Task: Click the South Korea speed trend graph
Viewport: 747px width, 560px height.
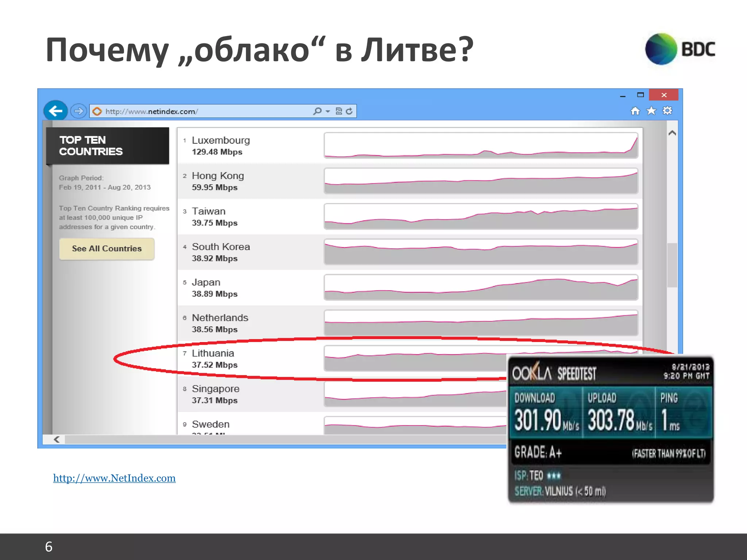Action: [481, 252]
